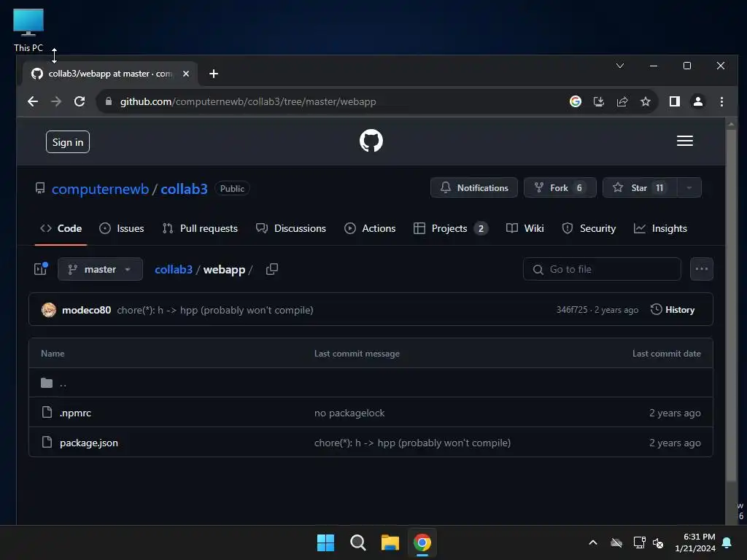The image size is (747, 560).
Task: Star the collab3 repository
Action: [x=640, y=187]
